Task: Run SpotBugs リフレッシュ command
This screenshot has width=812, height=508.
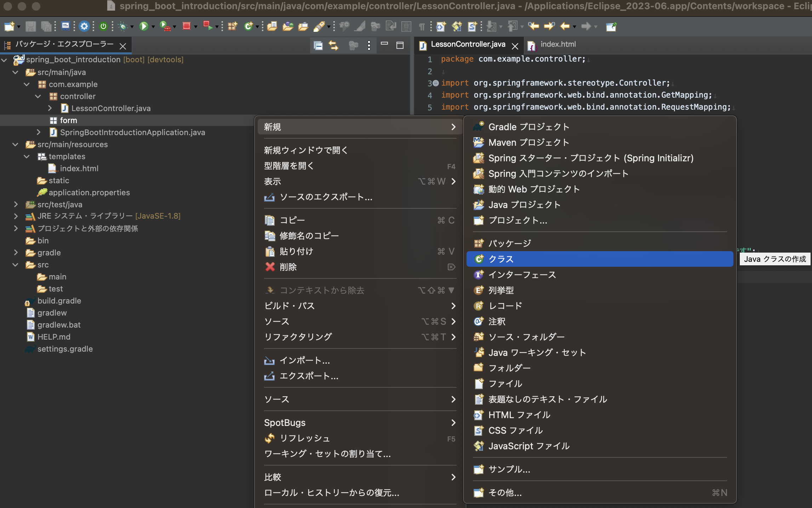Action: point(304,438)
